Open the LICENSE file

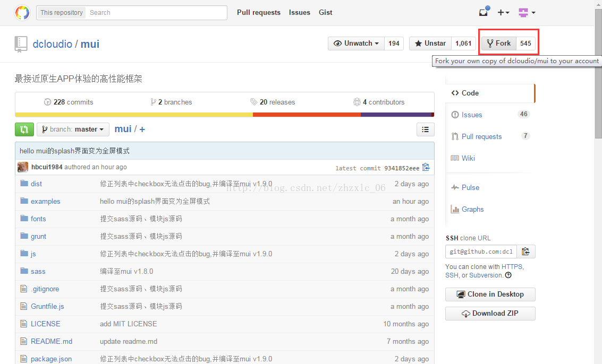click(x=45, y=324)
